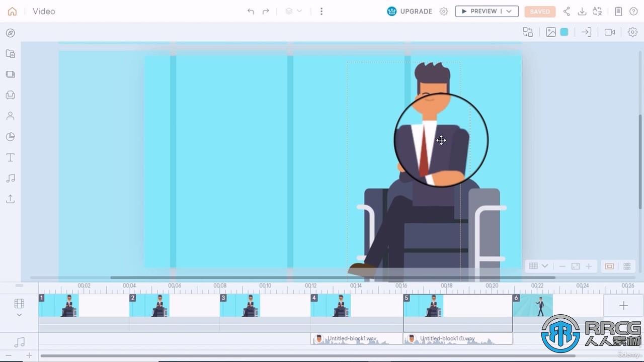Open the Charts pie sidebar icon
644x362 pixels.
[10, 137]
